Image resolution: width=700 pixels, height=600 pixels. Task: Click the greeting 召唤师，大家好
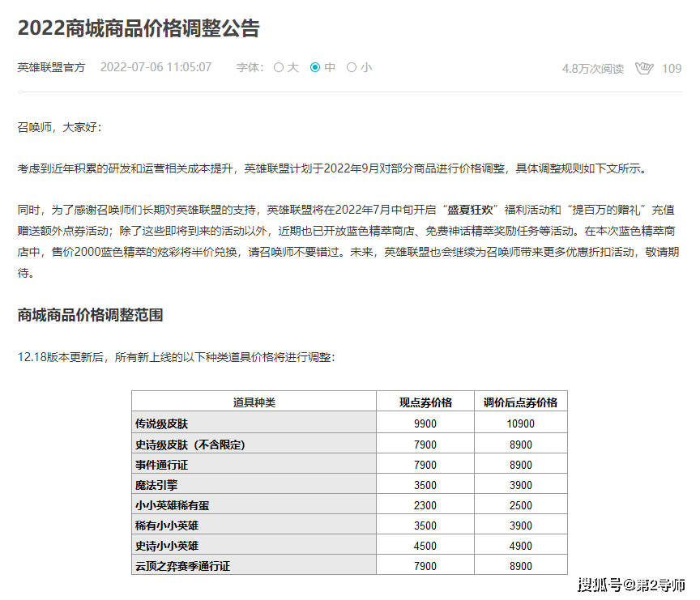59,127
